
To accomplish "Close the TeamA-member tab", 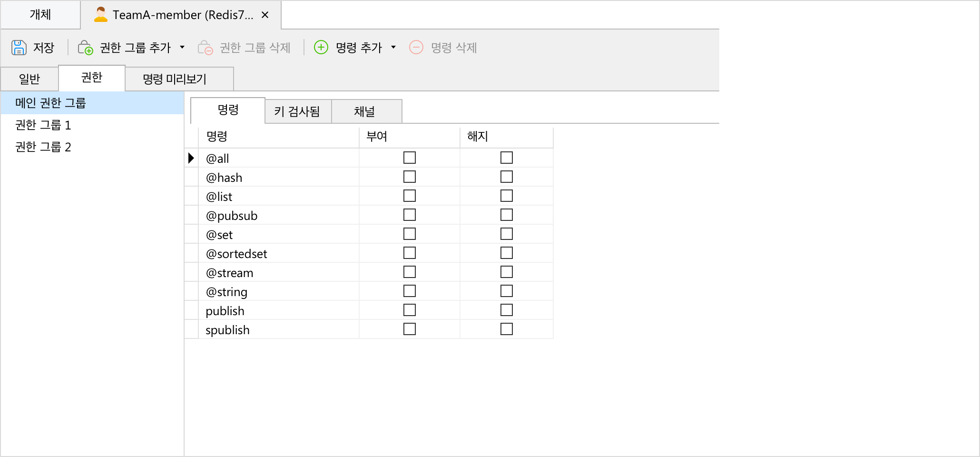I will [265, 15].
